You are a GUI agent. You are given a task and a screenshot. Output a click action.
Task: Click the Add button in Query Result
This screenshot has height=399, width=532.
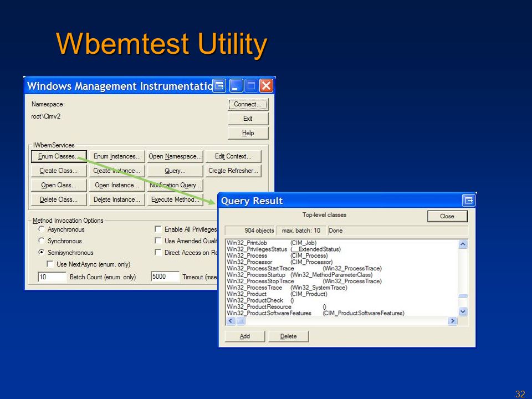(x=244, y=336)
